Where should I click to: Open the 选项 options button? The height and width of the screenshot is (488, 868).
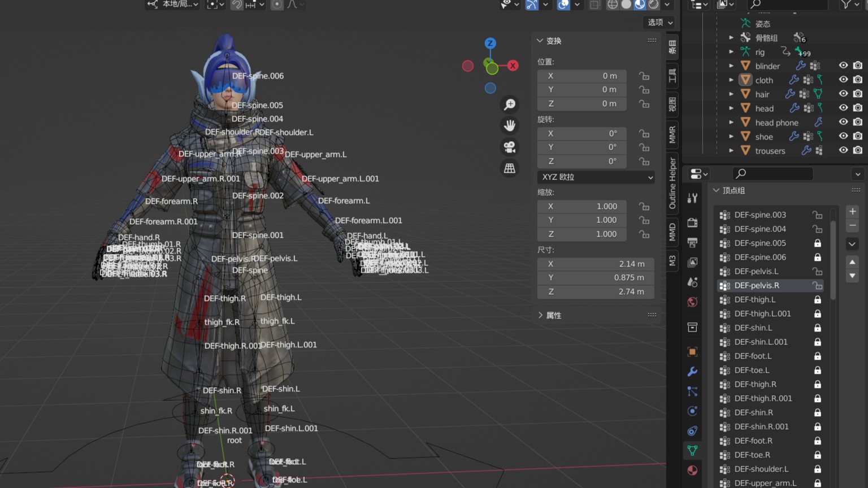pyautogui.click(x=660, y=23)
